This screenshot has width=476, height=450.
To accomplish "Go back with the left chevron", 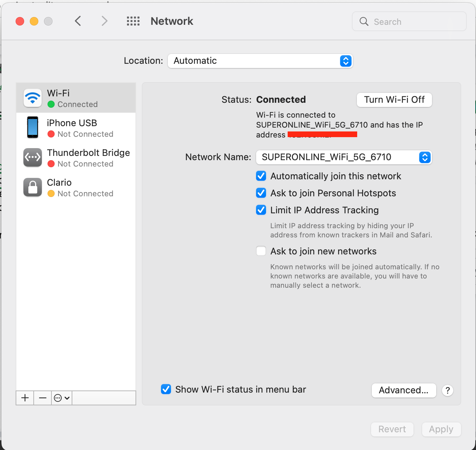I will click(x=78, y=21).
